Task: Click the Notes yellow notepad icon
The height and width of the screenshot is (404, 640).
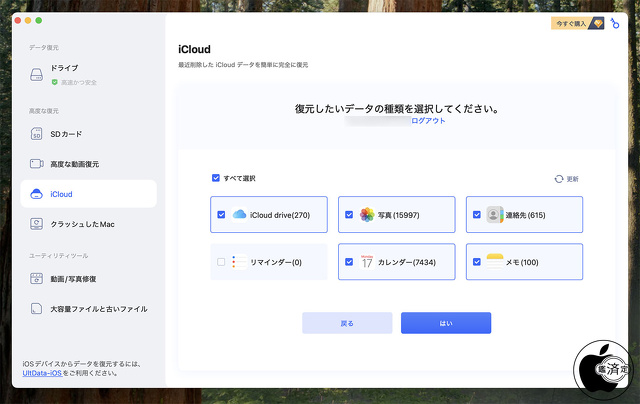Action: (495, 262)
